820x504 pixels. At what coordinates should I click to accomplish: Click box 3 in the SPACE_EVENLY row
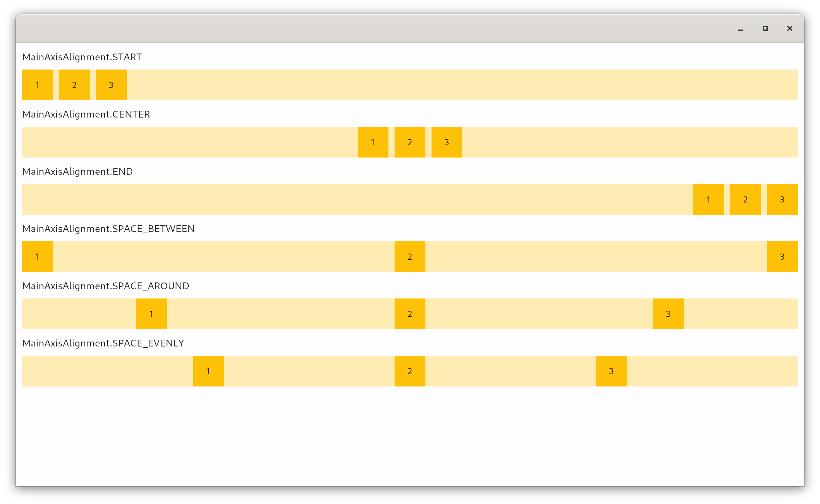tap(611, 371)
